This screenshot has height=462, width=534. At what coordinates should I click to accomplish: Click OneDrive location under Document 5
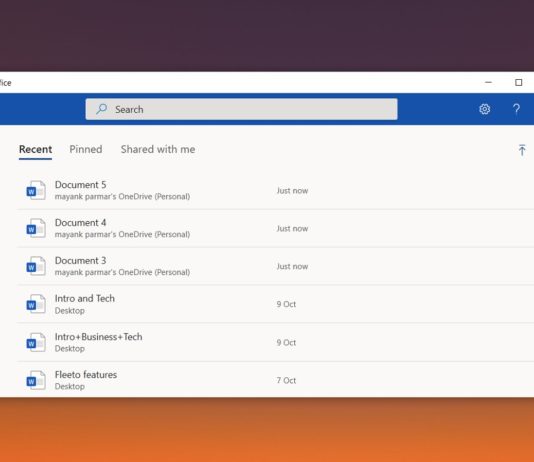[122, 196]
